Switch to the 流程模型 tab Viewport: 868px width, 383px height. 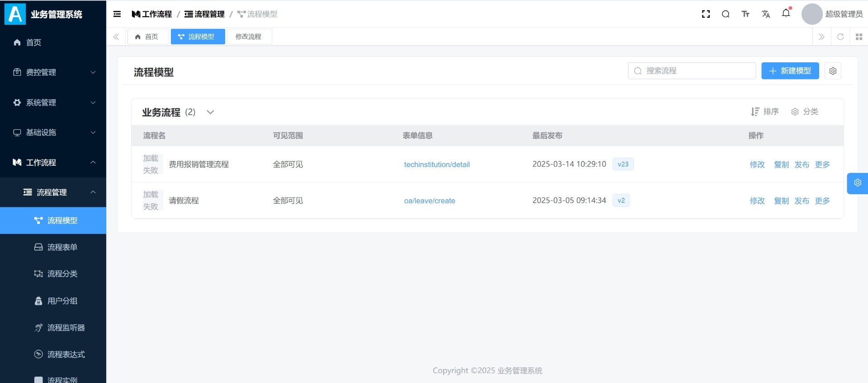(x=198, y=37)
